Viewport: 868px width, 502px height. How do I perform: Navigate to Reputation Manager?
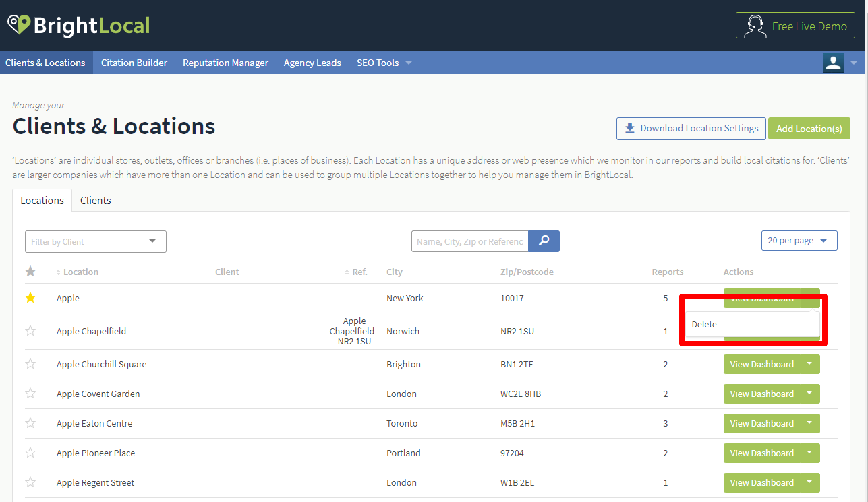coord(225,63)
